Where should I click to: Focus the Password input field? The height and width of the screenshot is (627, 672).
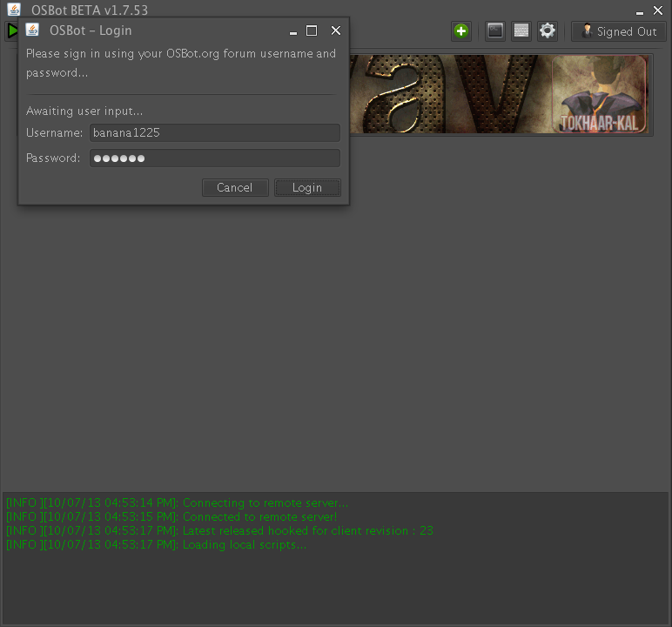pyautogui.click(x=214, y=158)
